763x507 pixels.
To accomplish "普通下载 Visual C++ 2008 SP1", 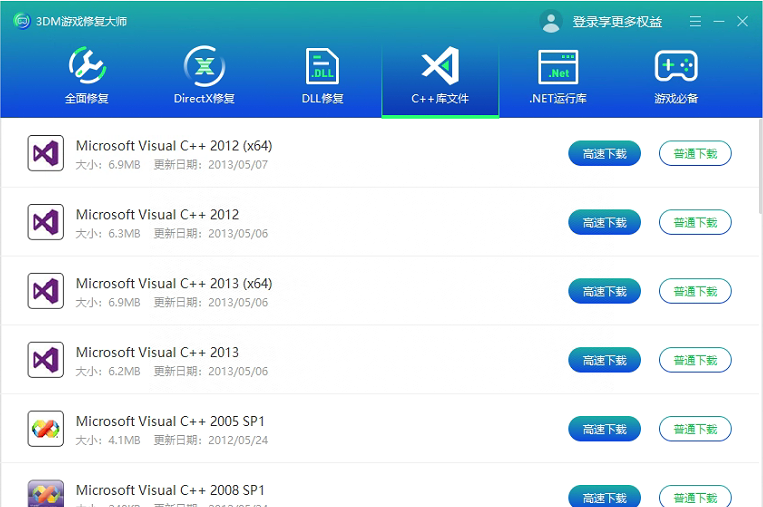I will (695, 496).
